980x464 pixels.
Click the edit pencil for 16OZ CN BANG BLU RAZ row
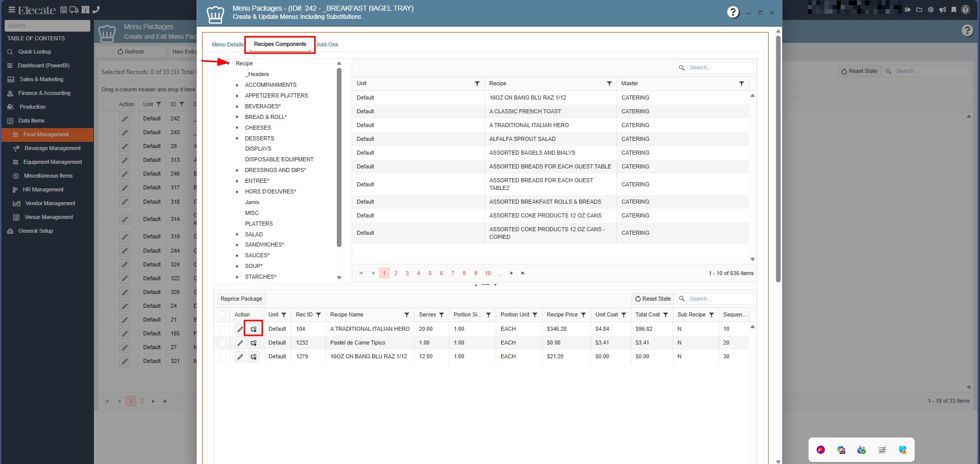click(240, 357)
